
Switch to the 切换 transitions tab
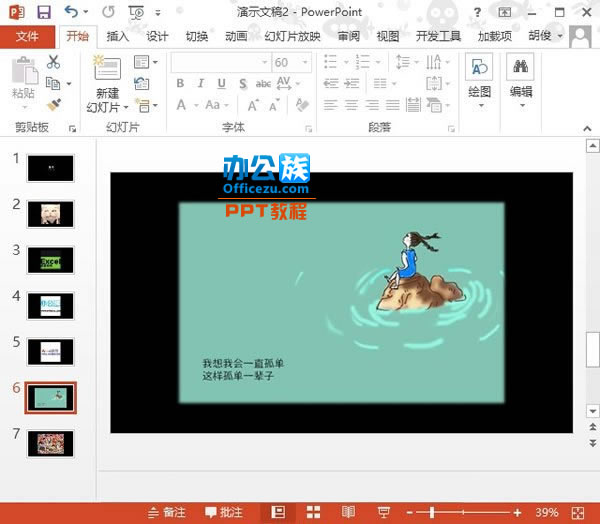[x=197, y=36]
